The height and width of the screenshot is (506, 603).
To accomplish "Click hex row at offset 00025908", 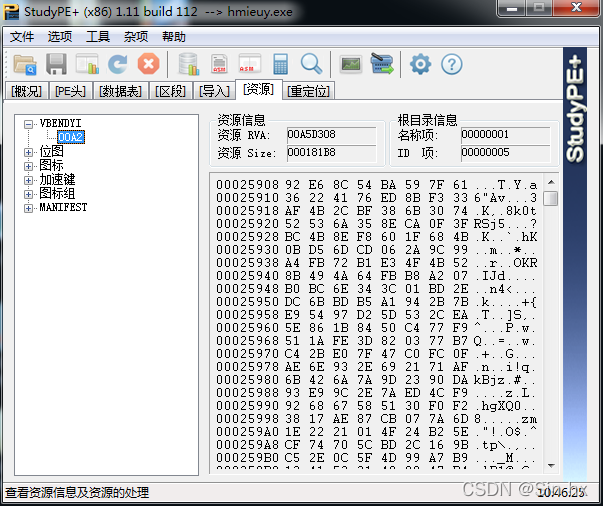I will click(x=376, y=185).
